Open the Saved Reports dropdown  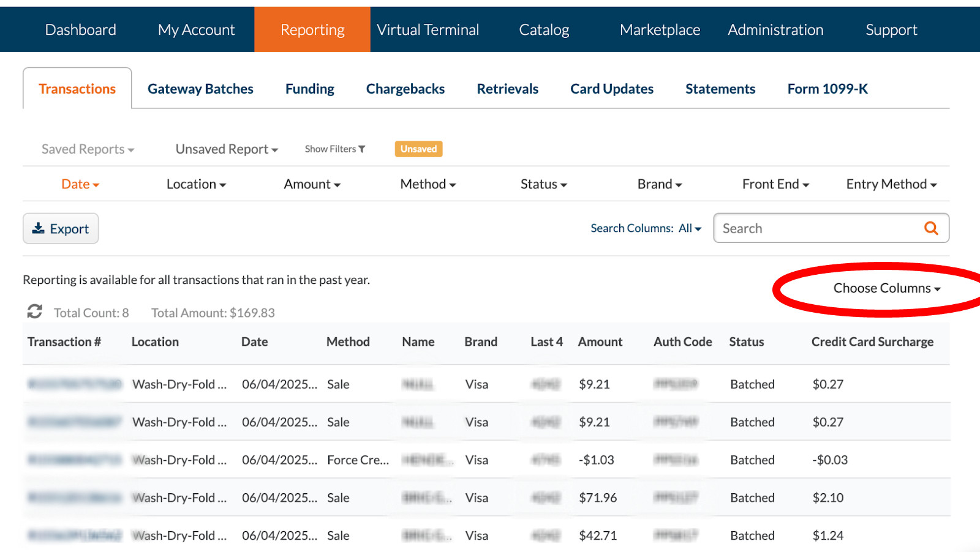click(88, 149)
